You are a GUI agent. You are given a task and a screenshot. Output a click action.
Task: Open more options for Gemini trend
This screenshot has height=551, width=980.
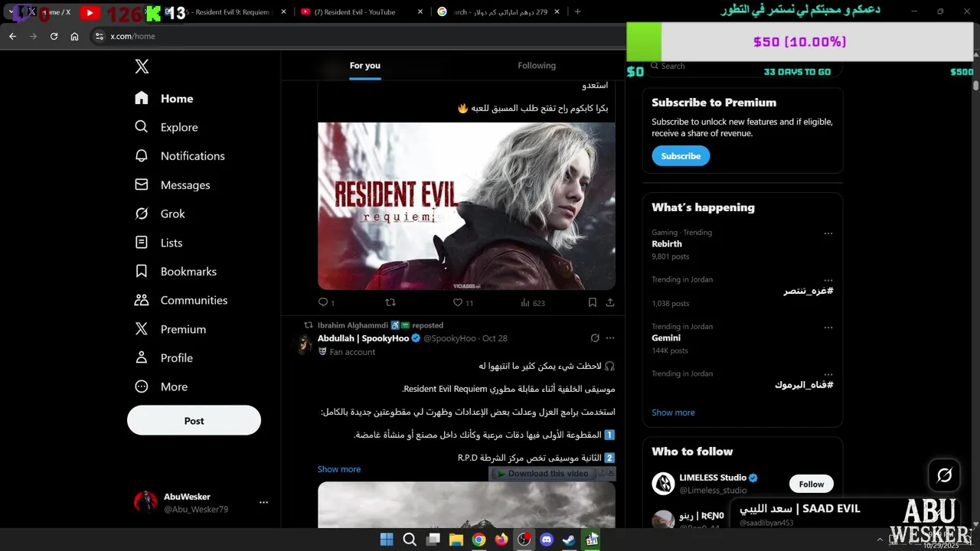point(828,328)
